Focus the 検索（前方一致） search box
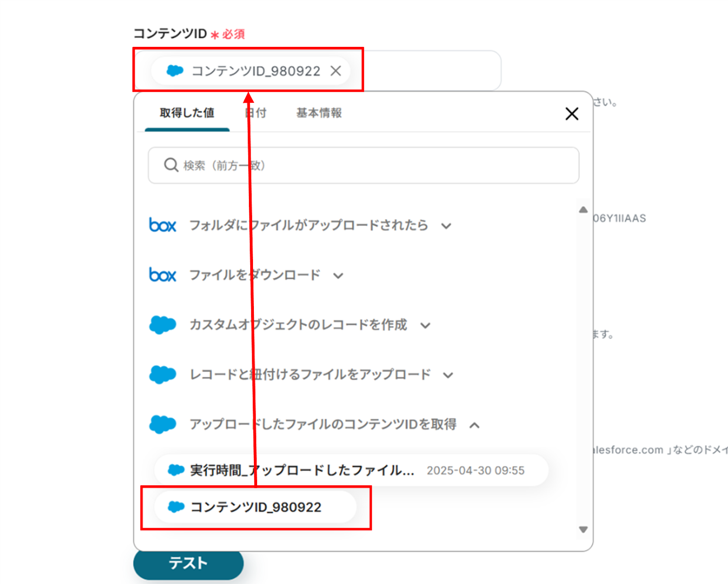 364,165
